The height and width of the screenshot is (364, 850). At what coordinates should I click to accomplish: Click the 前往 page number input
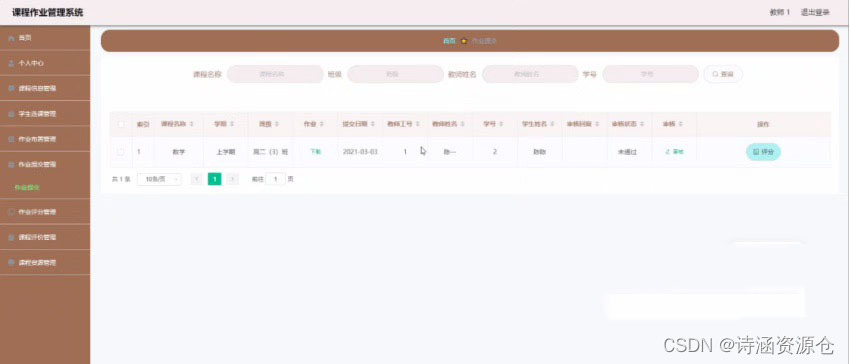point(275,180)
